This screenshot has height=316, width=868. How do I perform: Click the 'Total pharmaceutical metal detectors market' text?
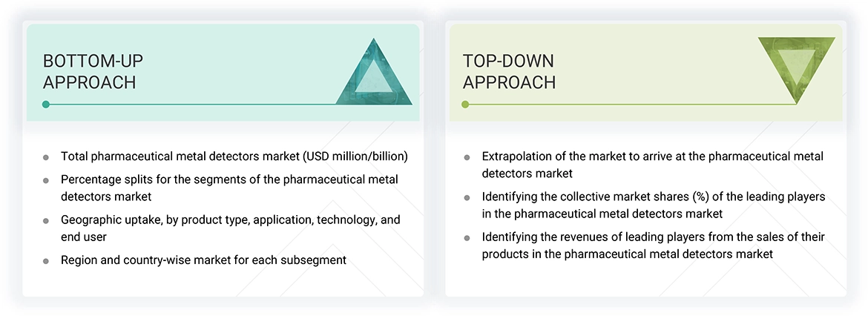click(x=234, y=157)
